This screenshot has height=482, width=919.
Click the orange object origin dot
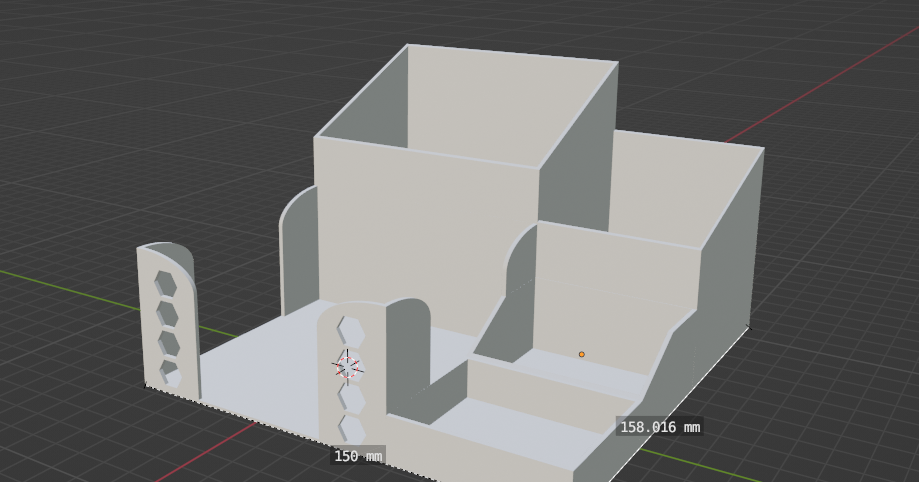pyautogui.click(x=581, y=354)
